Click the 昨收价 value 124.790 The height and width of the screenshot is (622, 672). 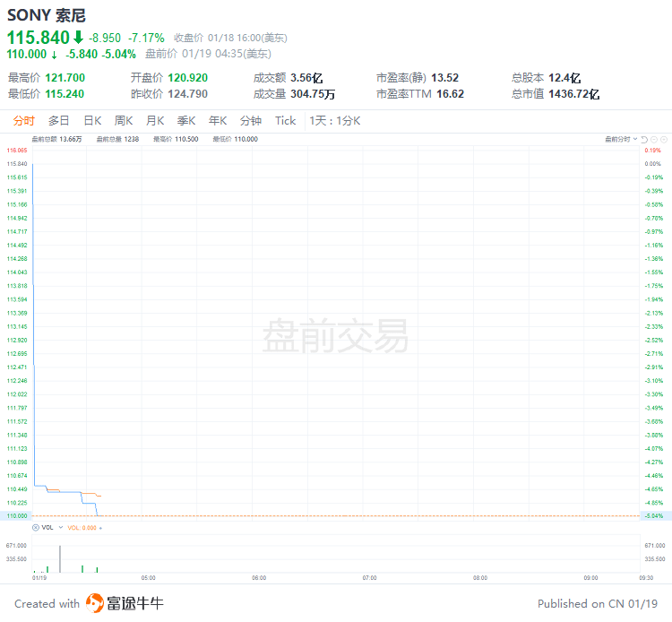click(x=188, y=94)
